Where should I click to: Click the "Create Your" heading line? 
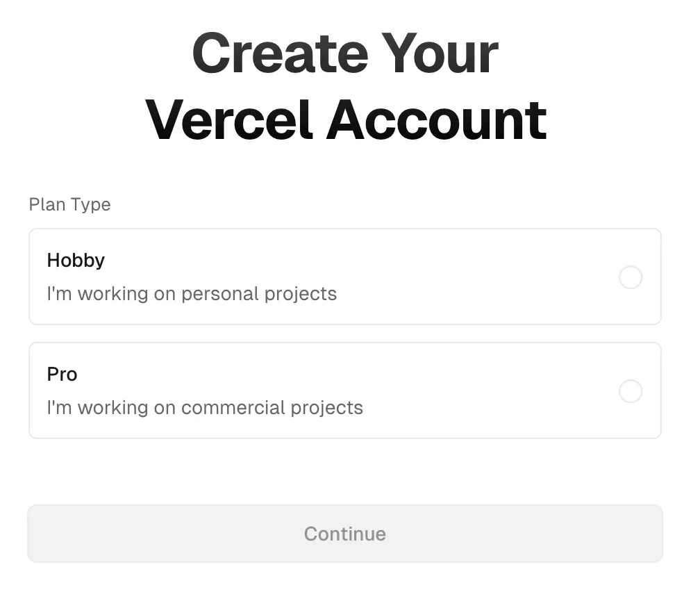345,53
